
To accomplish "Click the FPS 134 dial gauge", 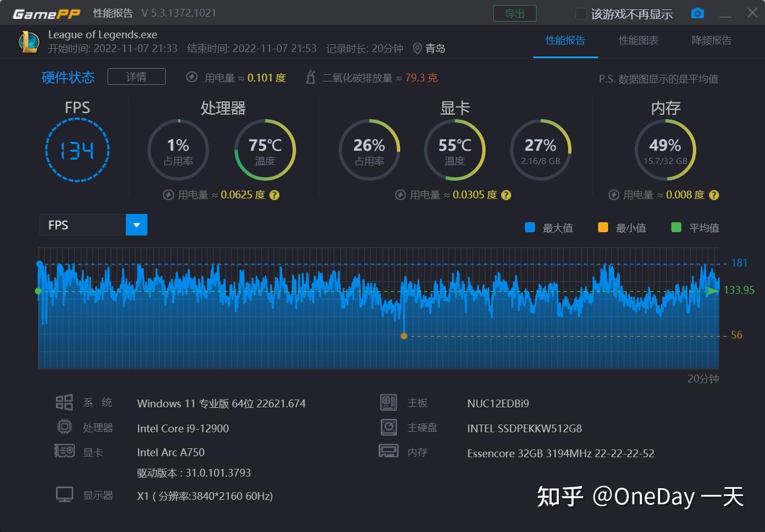I will point(77,150).
